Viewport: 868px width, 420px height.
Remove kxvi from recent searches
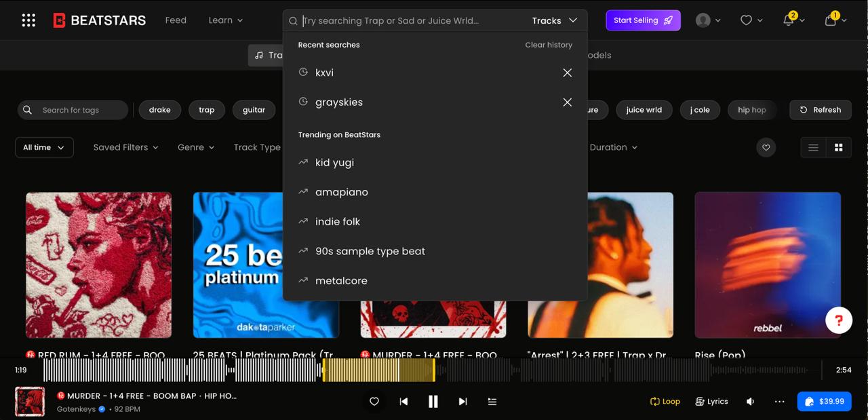pyautogui.click(x=568, y=73)
